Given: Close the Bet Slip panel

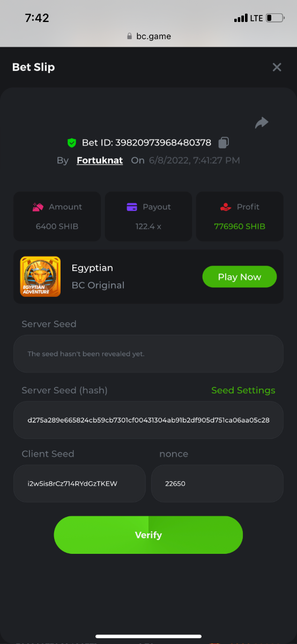Looking at the screenshot, I should [x=277, y=67].
